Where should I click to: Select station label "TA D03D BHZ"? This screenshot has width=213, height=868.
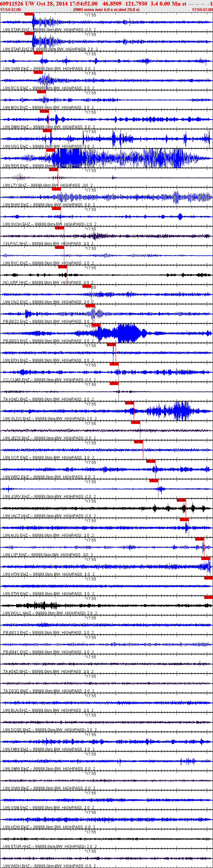[x=16, y=691]
